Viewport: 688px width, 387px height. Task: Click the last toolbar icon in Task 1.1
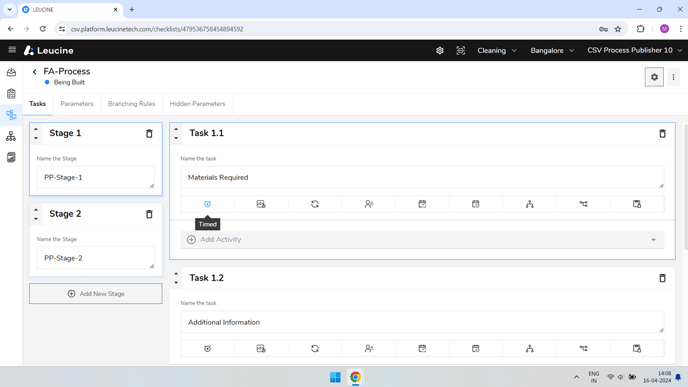coord(637,204)
